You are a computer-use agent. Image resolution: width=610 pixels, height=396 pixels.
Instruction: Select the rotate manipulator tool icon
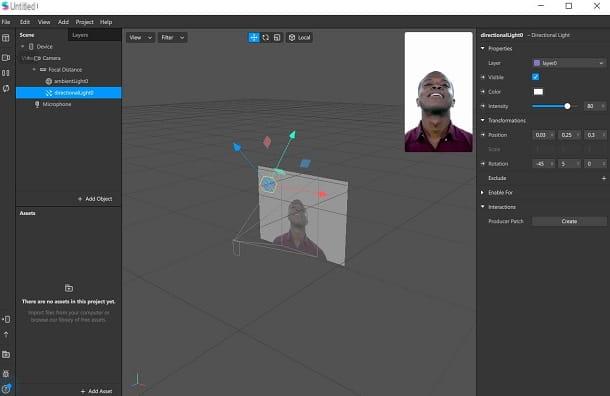pyautogui.click(x=265, y=37)
